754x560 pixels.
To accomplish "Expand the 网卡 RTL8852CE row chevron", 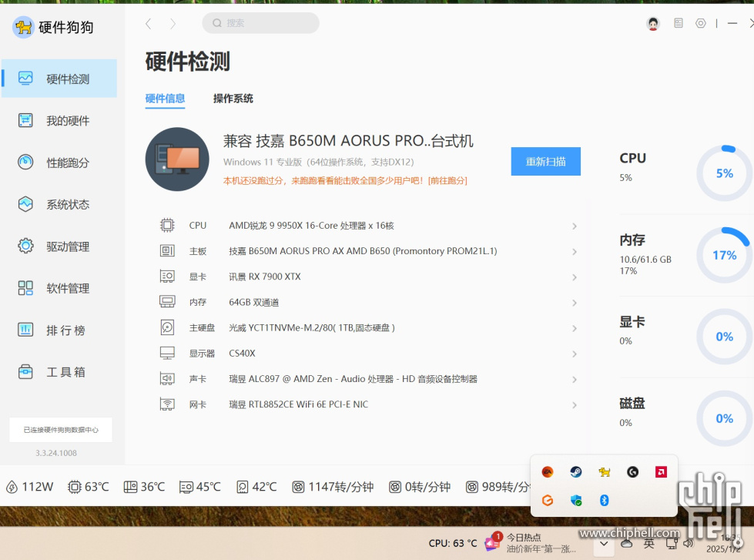I will click(x=574, y=404).
